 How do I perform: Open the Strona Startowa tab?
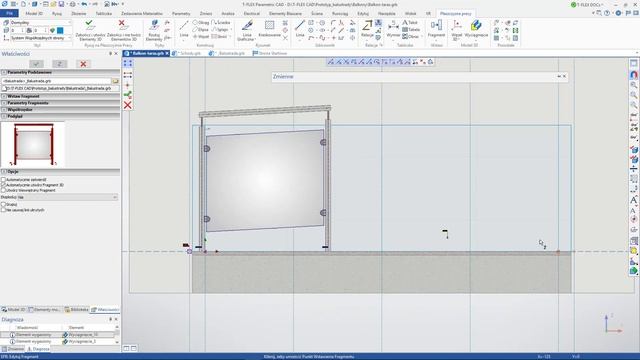click(270, 53)
